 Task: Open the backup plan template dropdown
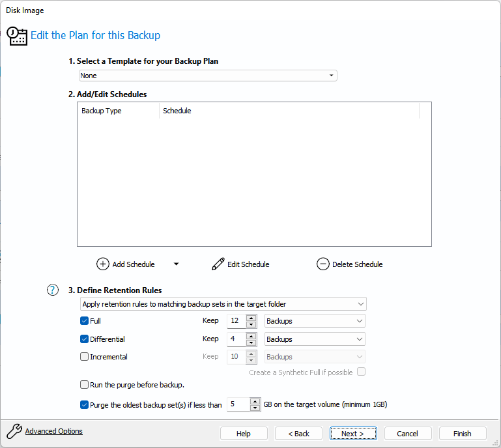pyautogui.click(x=207, y=76)
